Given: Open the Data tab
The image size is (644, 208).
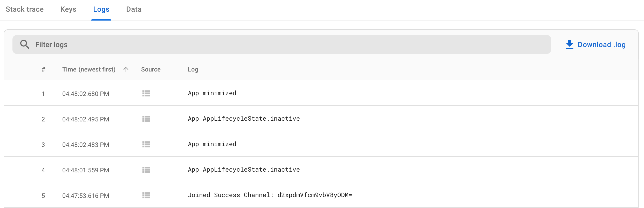Looking at the screenshot, I should point(134,9).
